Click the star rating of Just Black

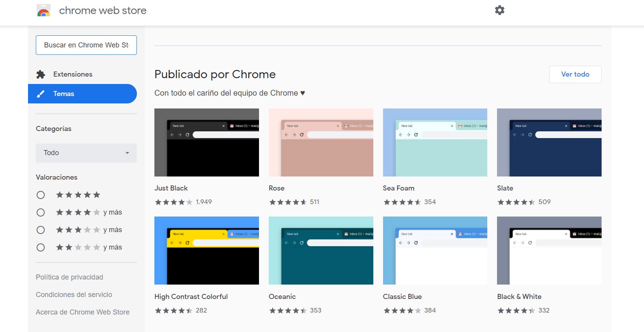coord(174,202)
